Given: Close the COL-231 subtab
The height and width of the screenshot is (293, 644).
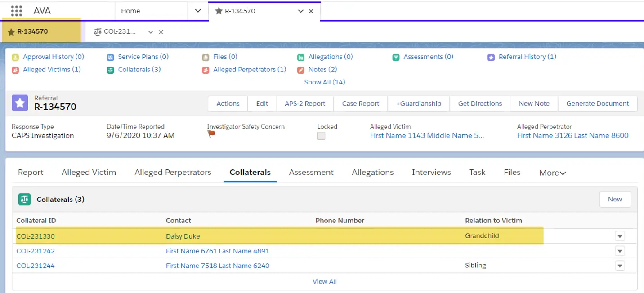Looking at the screenshot, I should click(x=161, y=32).
